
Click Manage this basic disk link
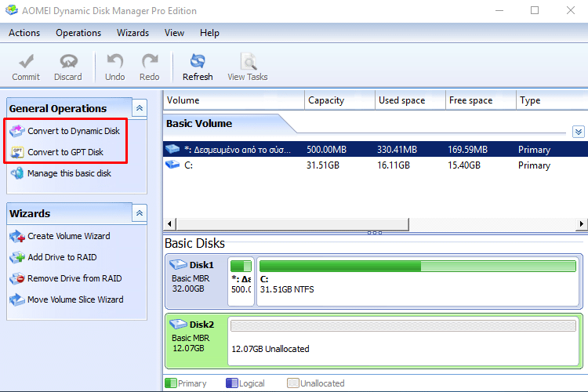(x=69, y=173)
